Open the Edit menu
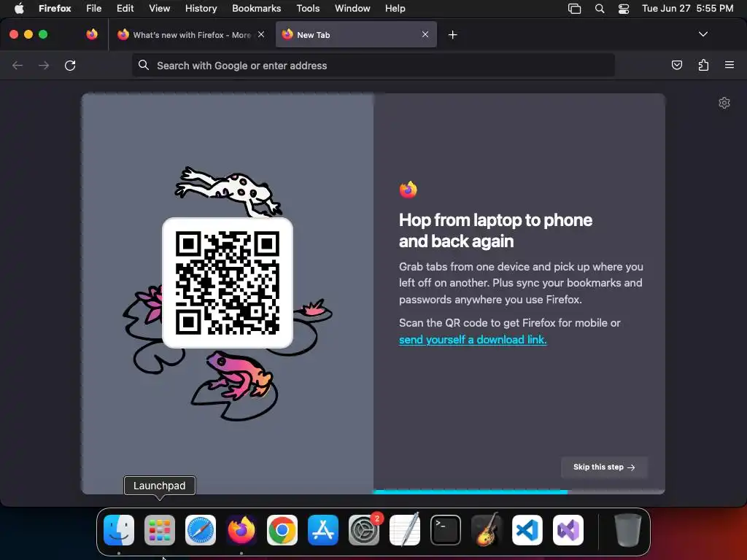747x560 pixels. click(125, 9)
